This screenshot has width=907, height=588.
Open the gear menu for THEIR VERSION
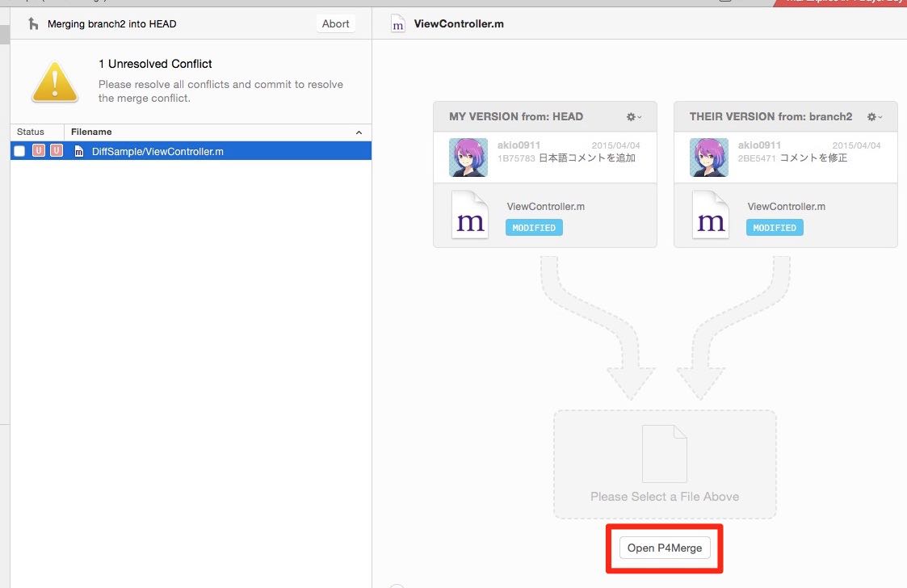[875, 117]
